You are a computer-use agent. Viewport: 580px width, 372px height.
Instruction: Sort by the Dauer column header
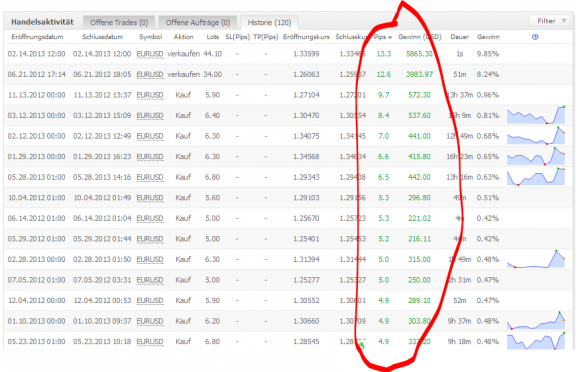point(459,37)
